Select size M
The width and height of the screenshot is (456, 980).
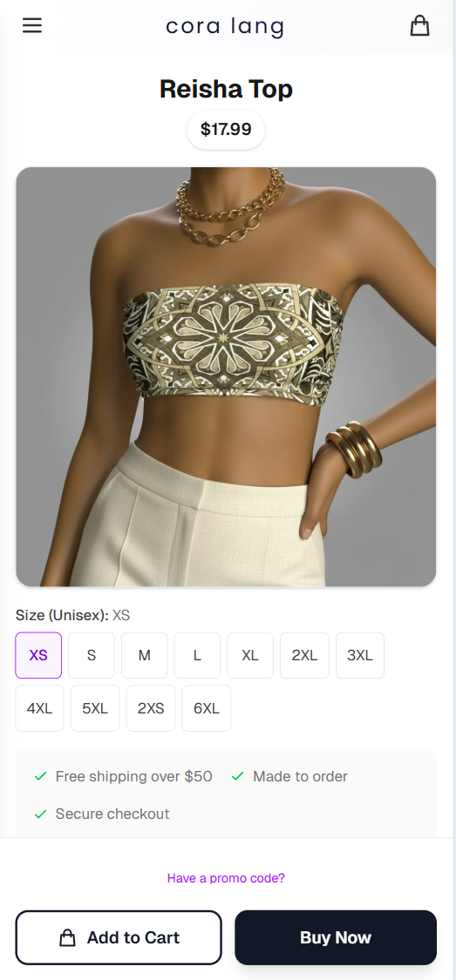[145, 655]
